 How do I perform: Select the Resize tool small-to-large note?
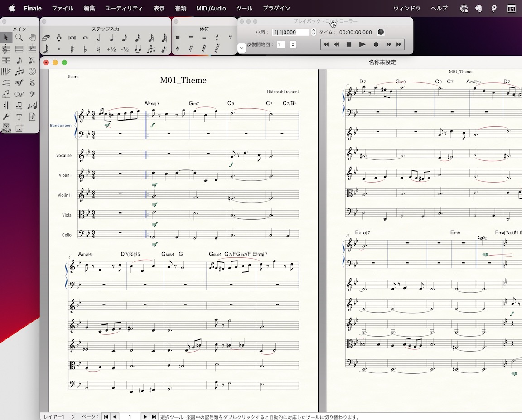[x=32, y=106]
